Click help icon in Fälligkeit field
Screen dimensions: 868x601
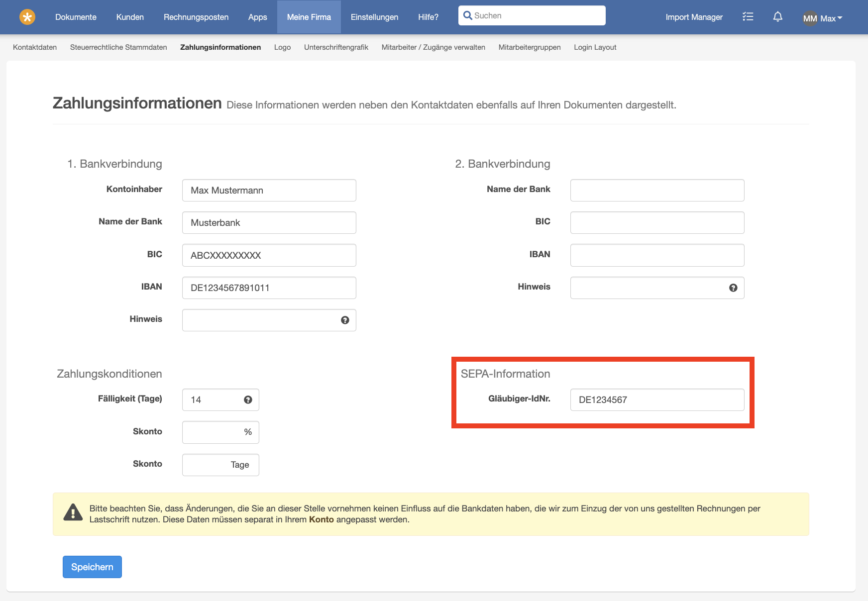point(248,400)
